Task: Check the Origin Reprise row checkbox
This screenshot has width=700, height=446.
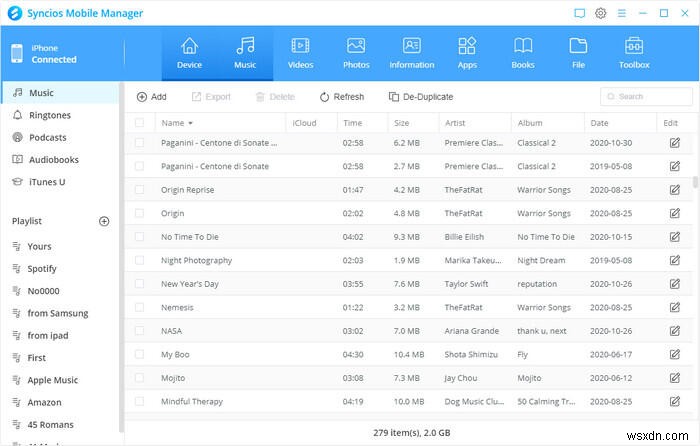Action: [x=139, y=190]
